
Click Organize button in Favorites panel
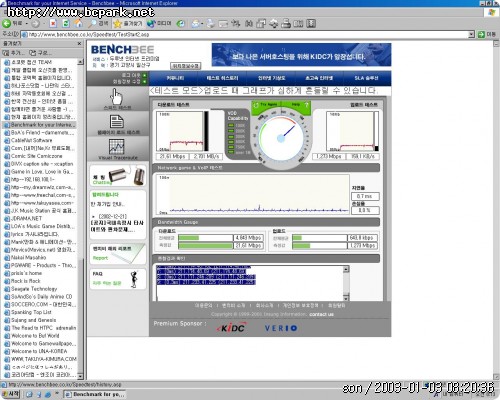pyautogui.click(x=40, y=53)
